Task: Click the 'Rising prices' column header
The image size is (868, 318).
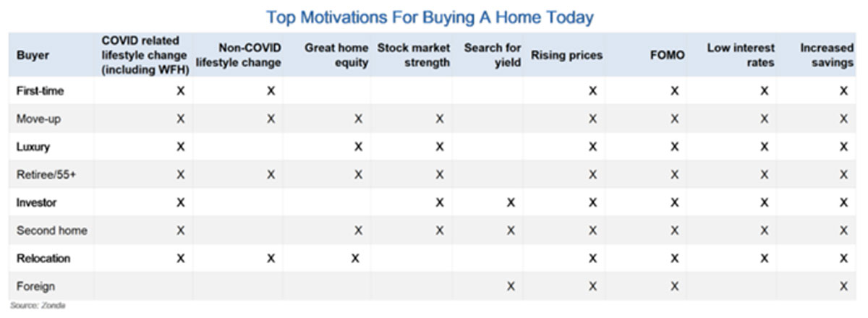Action: (566, 55)
